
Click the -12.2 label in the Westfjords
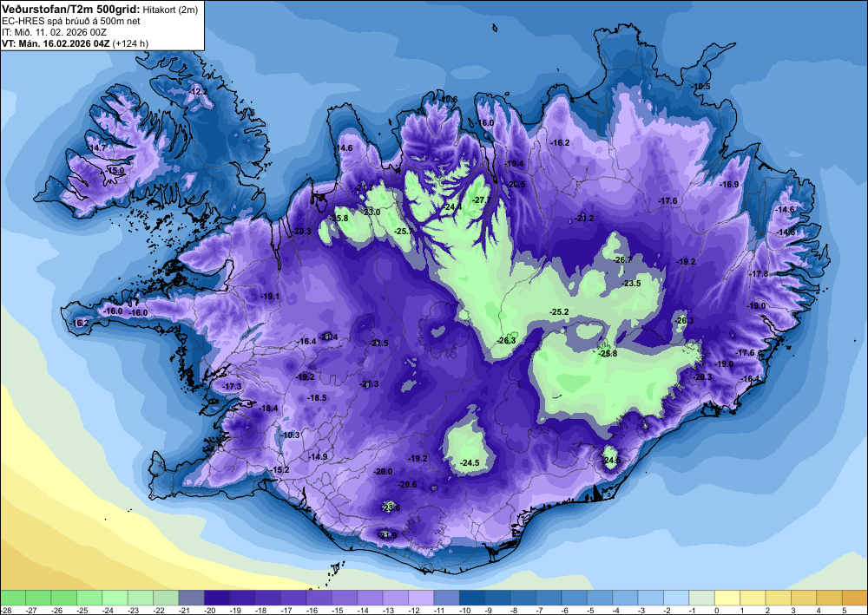[198, 91]
